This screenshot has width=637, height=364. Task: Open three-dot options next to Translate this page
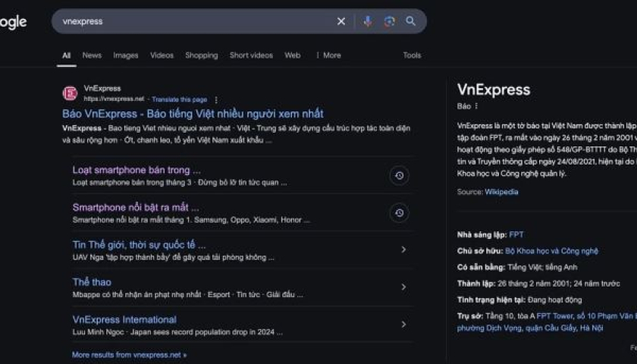[216, 99]
